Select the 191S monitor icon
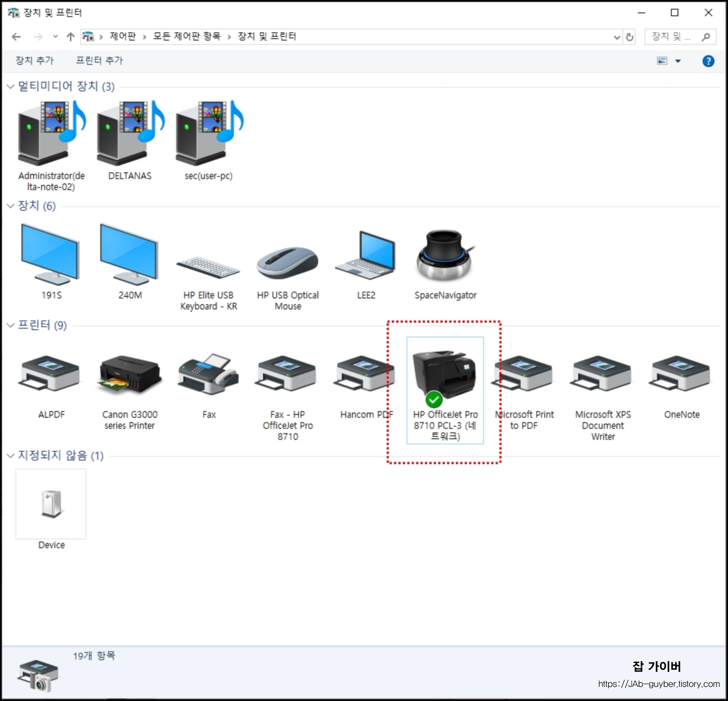Viewport: 728px width, 701px height. pyautogui.click(x=51, y=254)
